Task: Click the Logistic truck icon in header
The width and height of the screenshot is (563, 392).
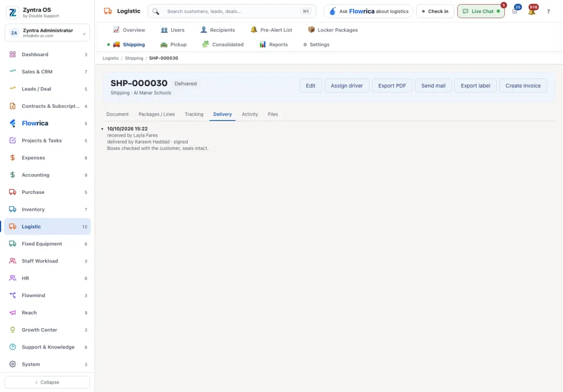Action: (108, 11)
